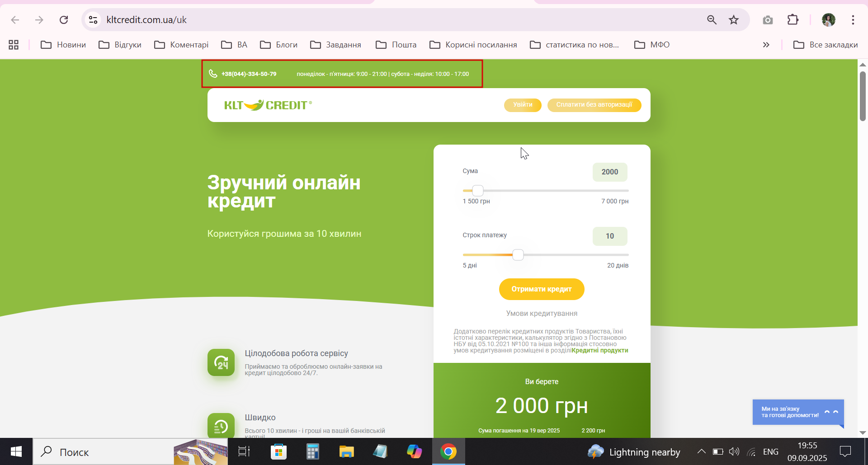The image size is (868, 465).
Task: Open the Умови кредитування link
Action: click(x=542, y=314)
